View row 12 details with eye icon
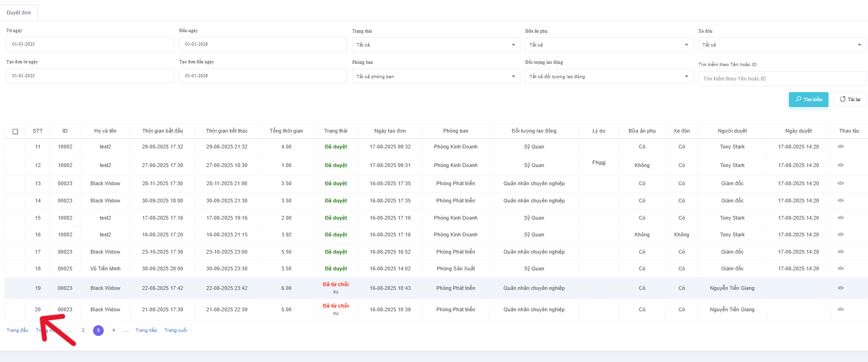The image size is (868, 362). (841, 165)
